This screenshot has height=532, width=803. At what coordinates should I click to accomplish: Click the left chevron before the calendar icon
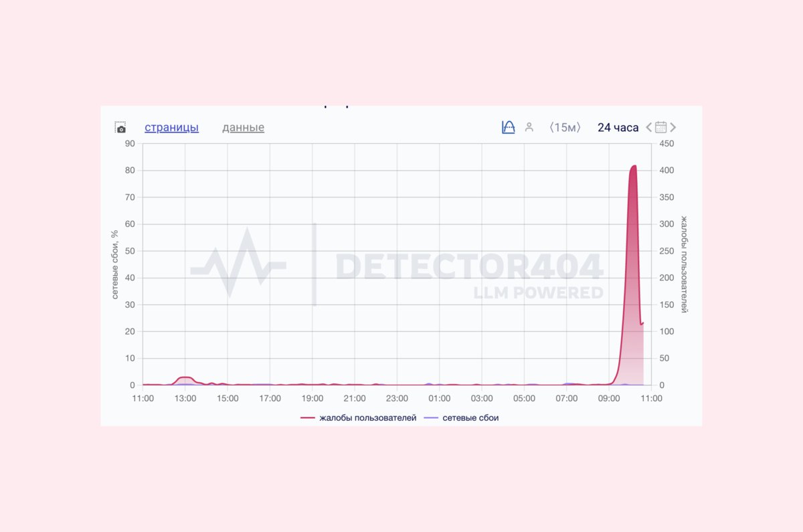648,127
